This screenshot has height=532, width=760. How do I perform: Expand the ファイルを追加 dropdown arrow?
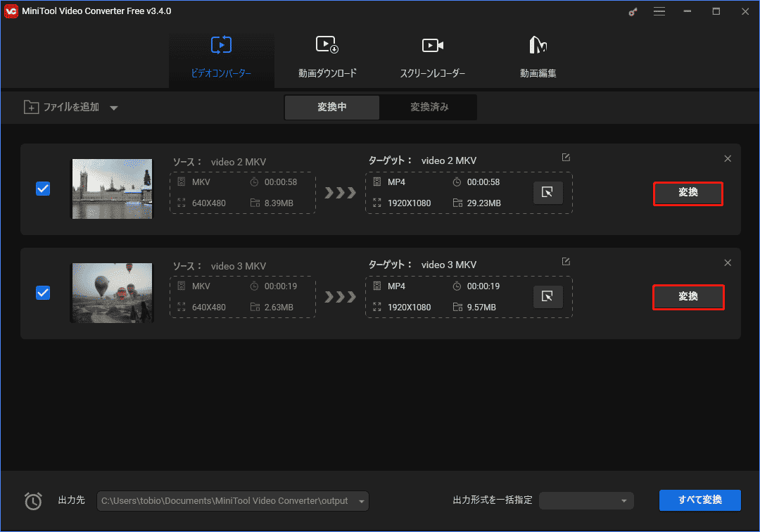click(x=114, y=108)
